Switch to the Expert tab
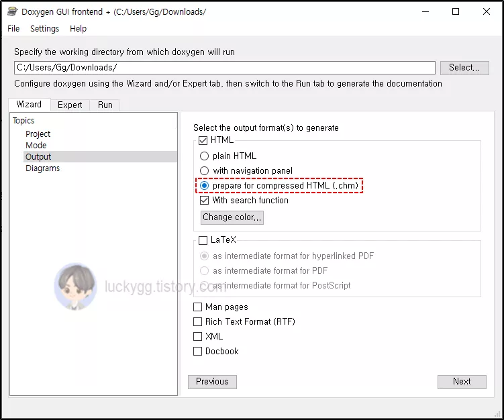 [x=70, y=105]
